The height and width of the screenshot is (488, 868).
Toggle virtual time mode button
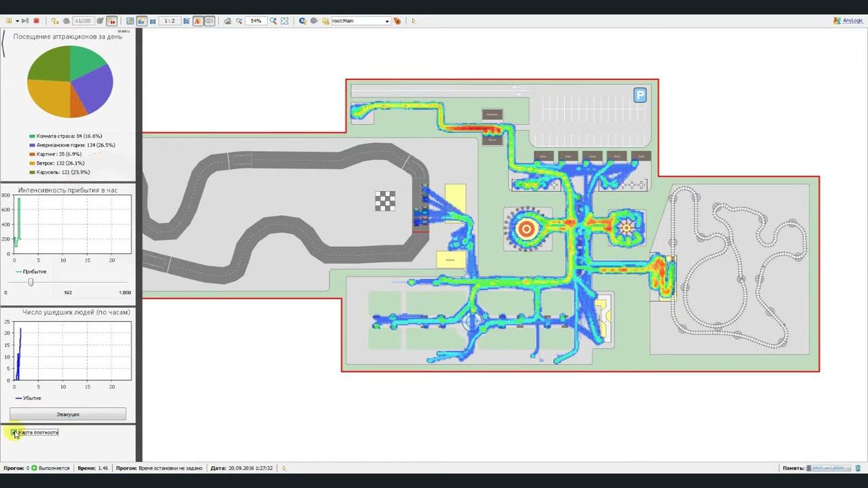(x=111, y=21)
